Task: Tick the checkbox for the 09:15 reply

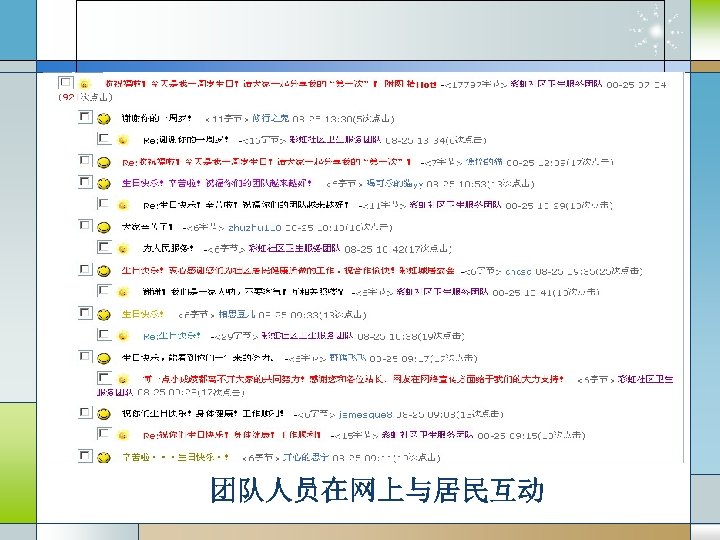Action: click(104, 433)
